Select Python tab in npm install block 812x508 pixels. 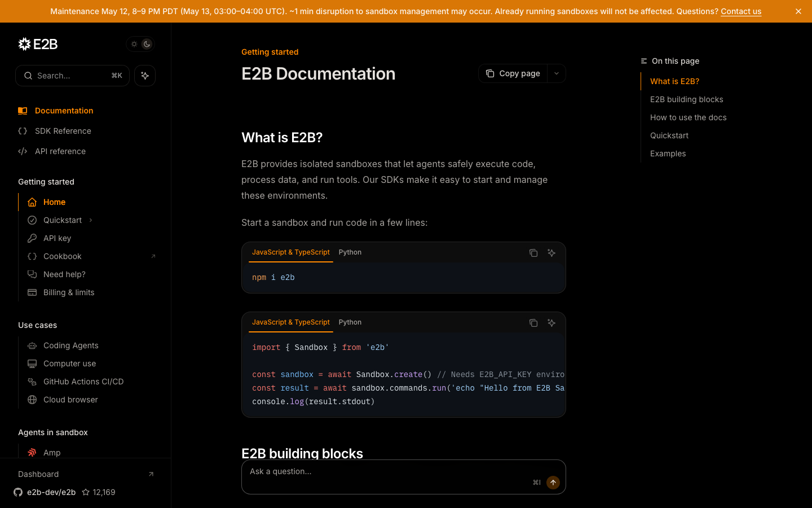(350, 252)
